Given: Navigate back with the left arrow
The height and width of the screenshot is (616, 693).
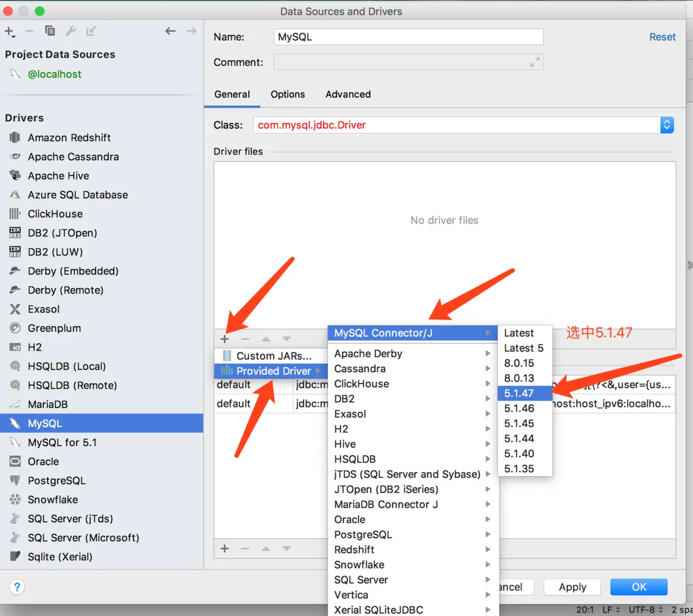Looking at the screenshot, I should click(x=170, y=31).
